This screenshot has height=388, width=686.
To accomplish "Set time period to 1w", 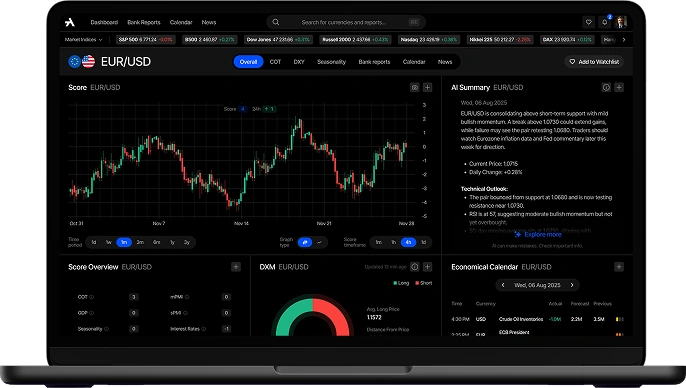I will point(108,242).
